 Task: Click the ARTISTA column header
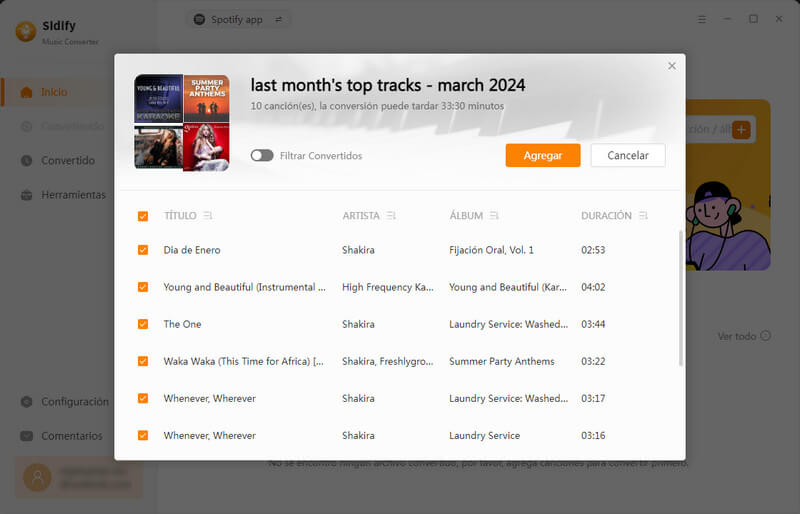[x=361, y=215]
